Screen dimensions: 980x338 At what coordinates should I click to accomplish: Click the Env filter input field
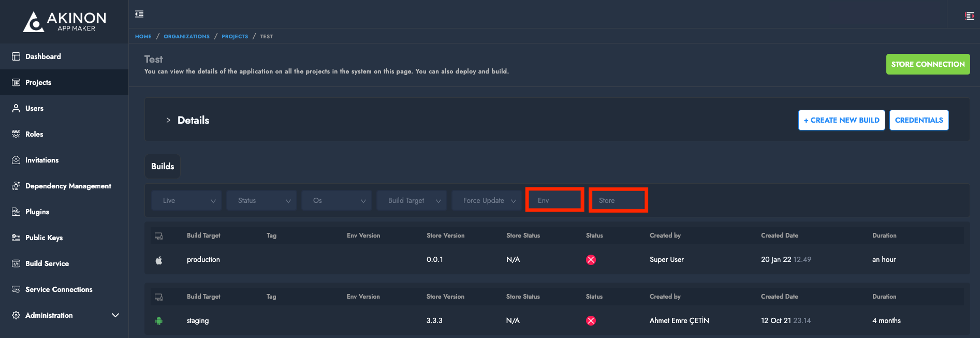click(554, 200)
